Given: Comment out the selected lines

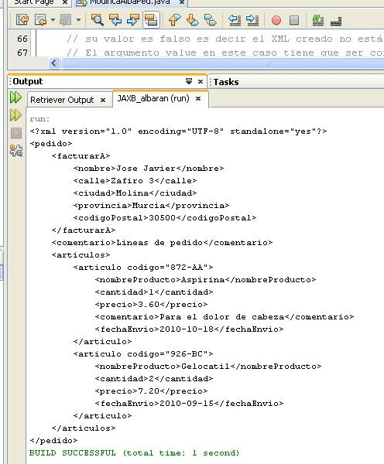Looking at the screenshot, I should (318, 20).
